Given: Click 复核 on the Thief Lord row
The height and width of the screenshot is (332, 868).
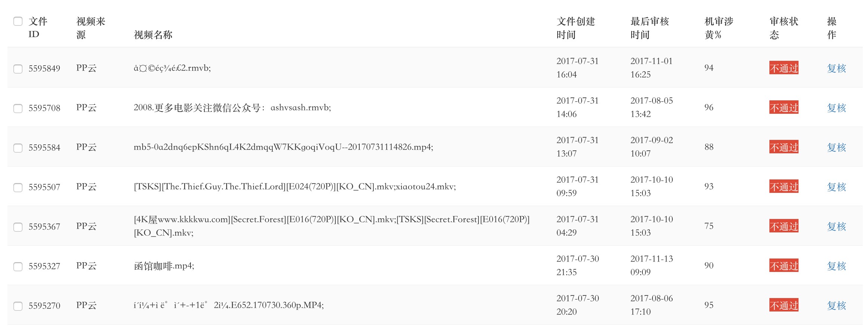Looking at the screenshot, I should click(x=836, y=187).
